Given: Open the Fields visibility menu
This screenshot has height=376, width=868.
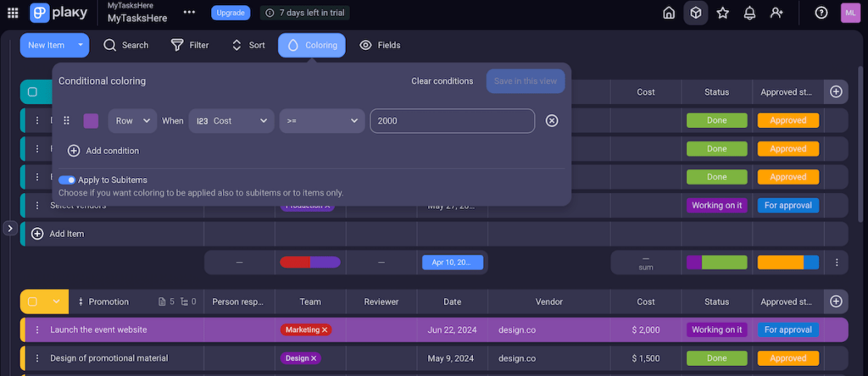Looking at the screenshot, I should coord(380,45).
